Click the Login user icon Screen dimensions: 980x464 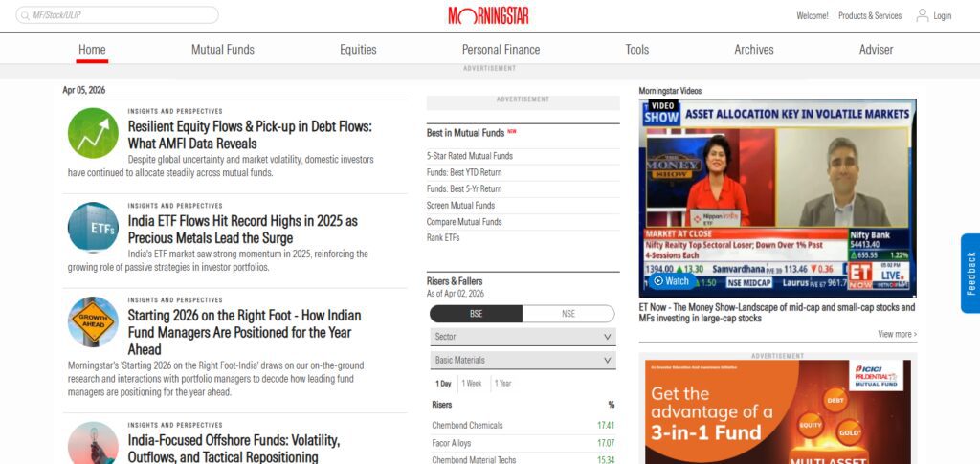pyautogui.click(x=922, y=15)
